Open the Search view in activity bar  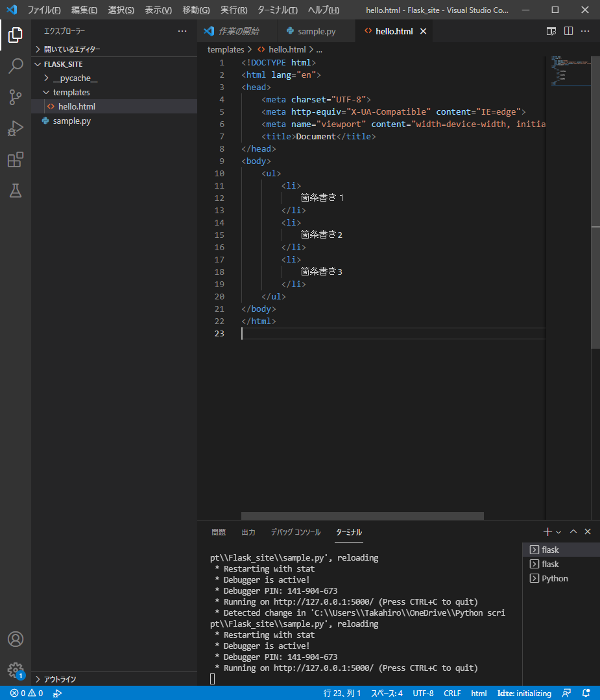coord(16,66)
